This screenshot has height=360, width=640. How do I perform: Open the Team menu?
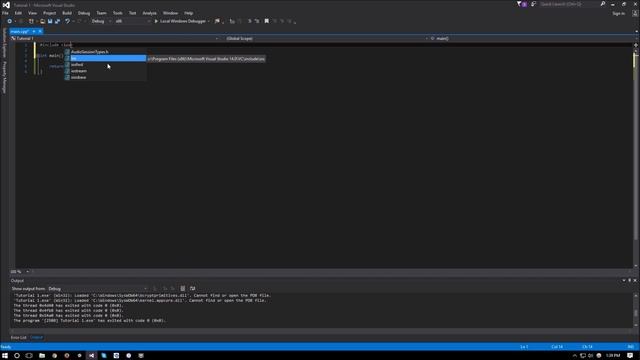click(x=101, y=13)
